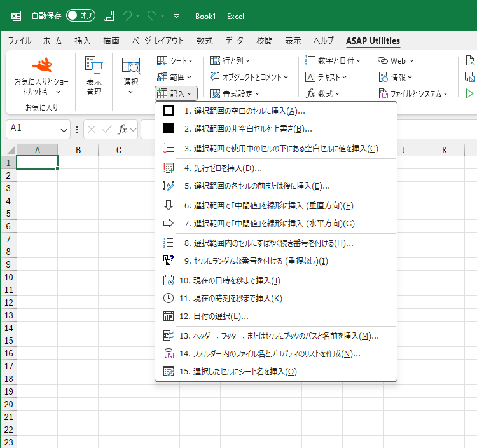Expand the Web dropdown
Viewport: 477px width, 448px height.
pos(396,61)
